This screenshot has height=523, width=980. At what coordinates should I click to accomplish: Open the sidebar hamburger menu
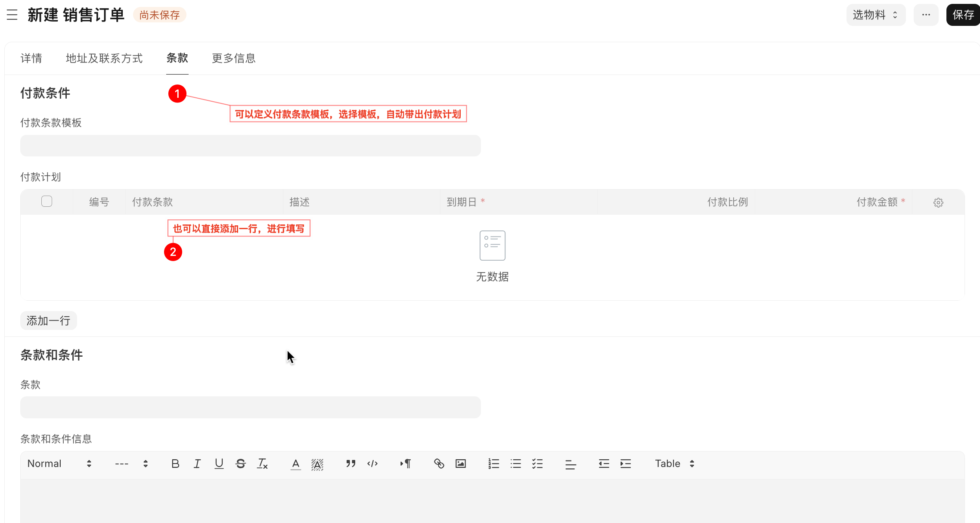point(12,15)
